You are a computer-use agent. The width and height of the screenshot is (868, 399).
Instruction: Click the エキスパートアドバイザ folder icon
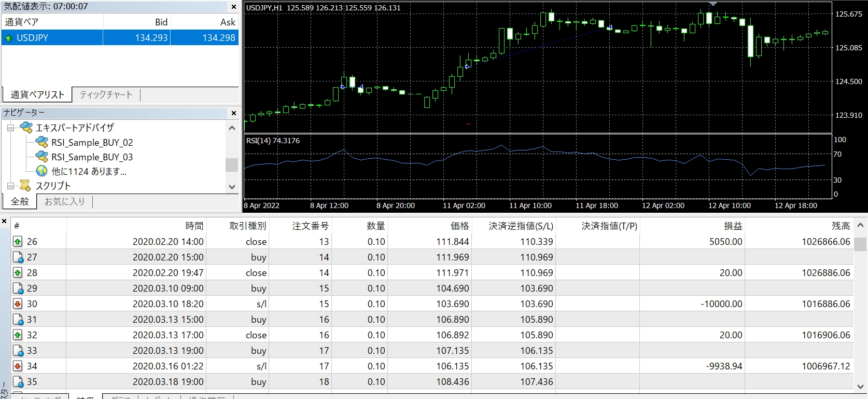coord(25,128)
